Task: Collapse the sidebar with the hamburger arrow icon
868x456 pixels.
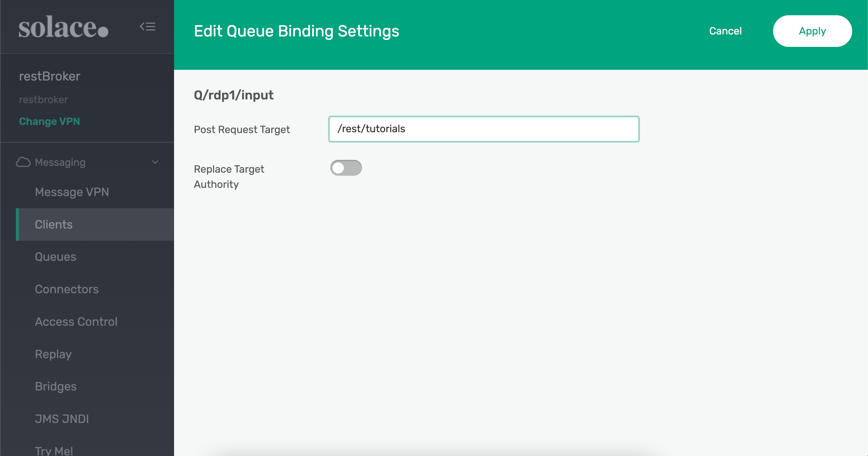Action: click(x=147, y=27)
